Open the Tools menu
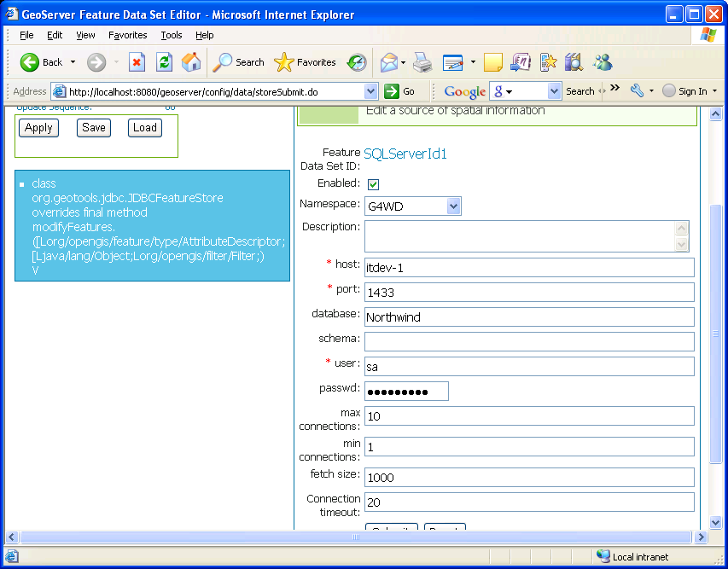 (172, 35)
